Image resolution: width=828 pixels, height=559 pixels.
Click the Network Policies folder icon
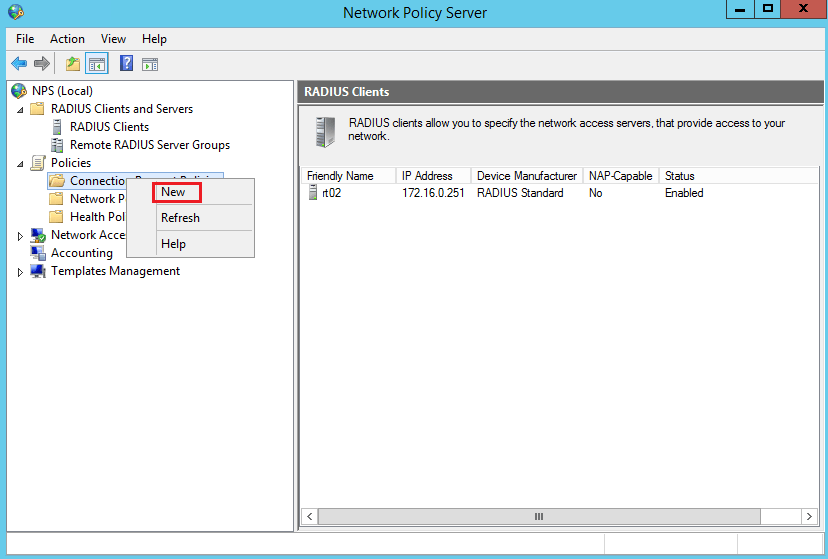(x=56, y=199)
